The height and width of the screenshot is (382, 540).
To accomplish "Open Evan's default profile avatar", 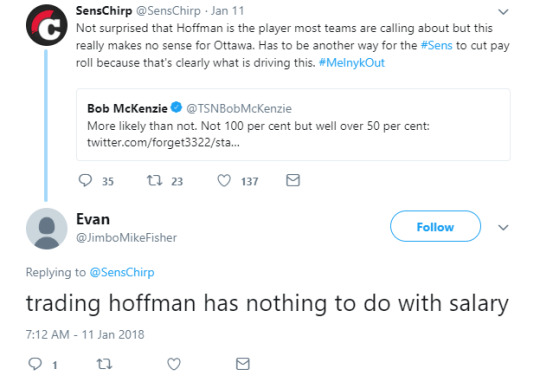I will tap(46, 228).
